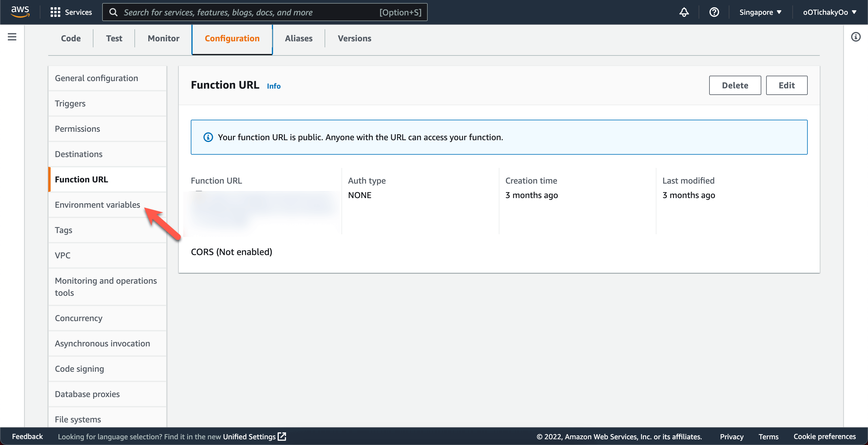
Task: Click the AWS home logo
Action: 20,12
